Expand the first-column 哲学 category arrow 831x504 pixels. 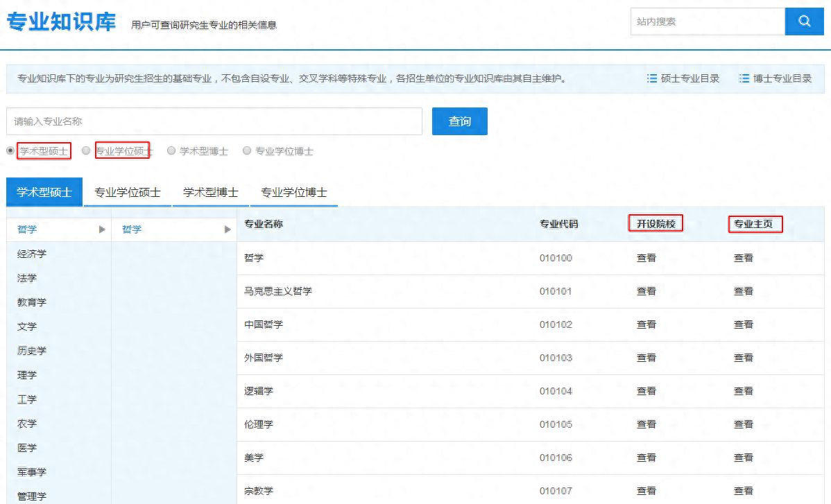tap(102, 229)
